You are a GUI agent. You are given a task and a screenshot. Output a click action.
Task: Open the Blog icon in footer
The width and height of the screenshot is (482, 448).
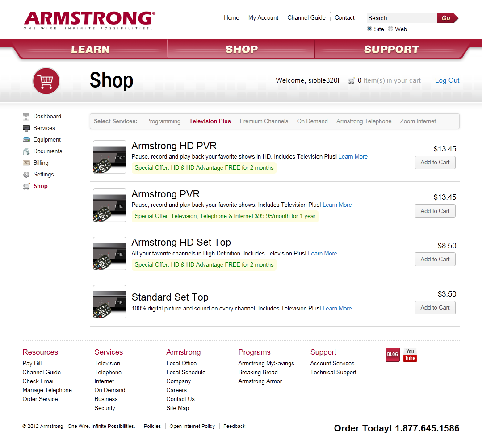(x=392, y=355)
